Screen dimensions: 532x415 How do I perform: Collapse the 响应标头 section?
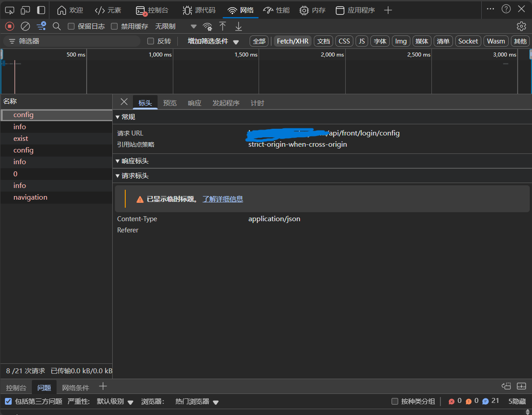132,161
